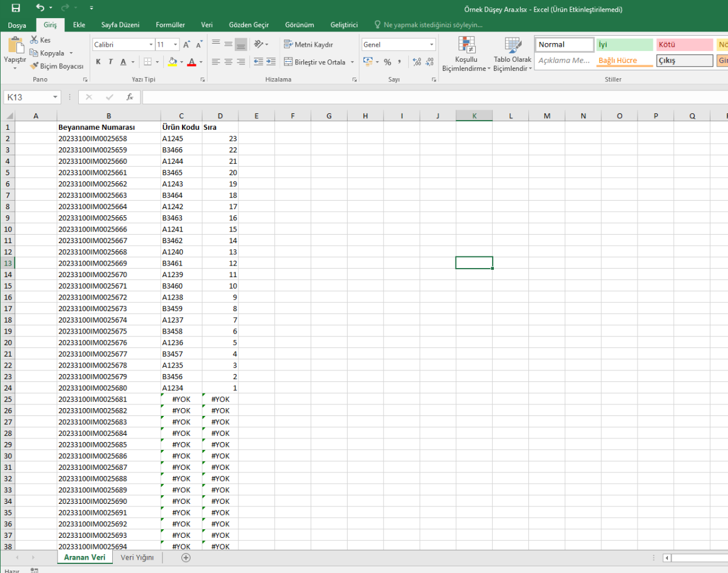This screenshot has height=573, width=728.
Task: Toggle italic T formatting
Action: 110,62
